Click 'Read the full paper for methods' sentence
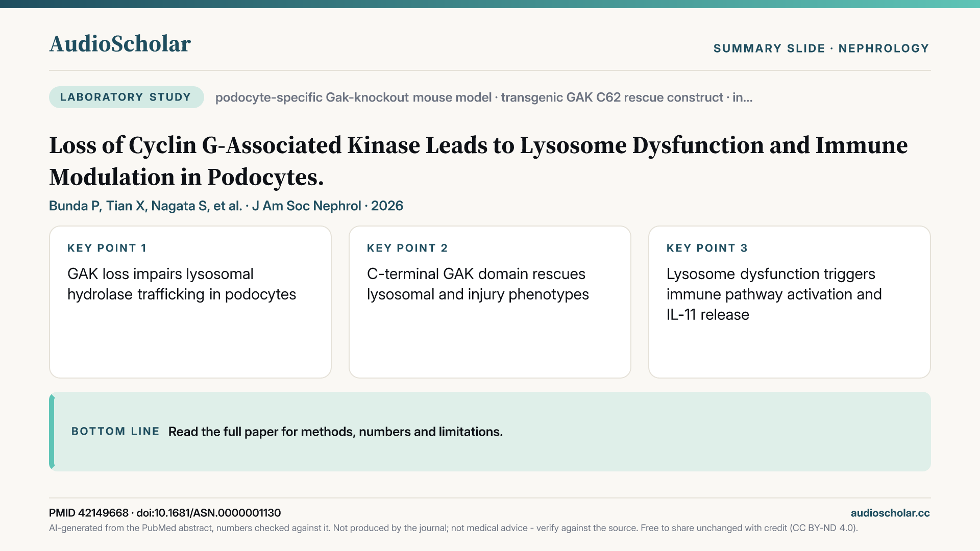The width and height of the screenshot is (980, 551). click(335, 432)
